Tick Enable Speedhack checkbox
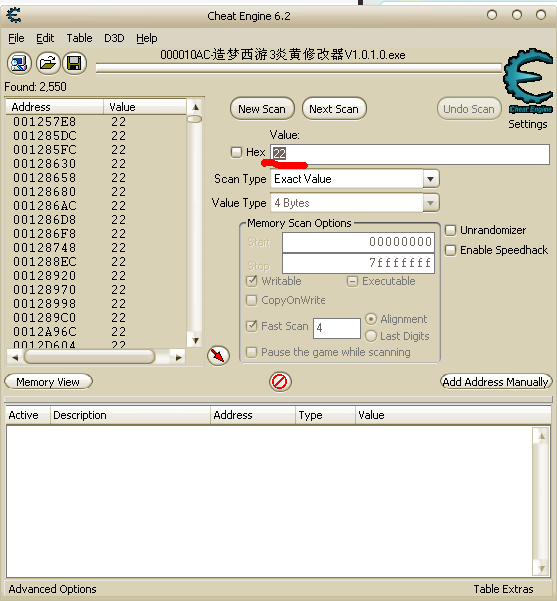Image resolution: width=557 pixels, height=601 pixels. click(x=450, y=250)
